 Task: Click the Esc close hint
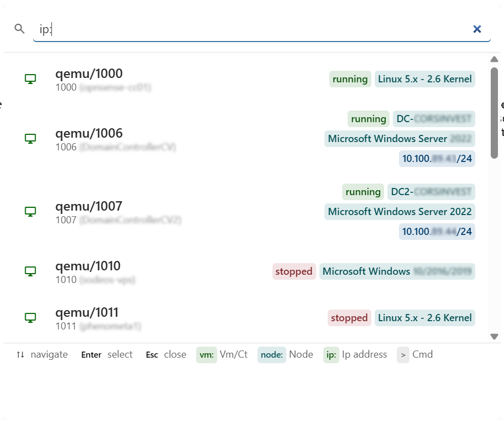(x=166, y=355)
